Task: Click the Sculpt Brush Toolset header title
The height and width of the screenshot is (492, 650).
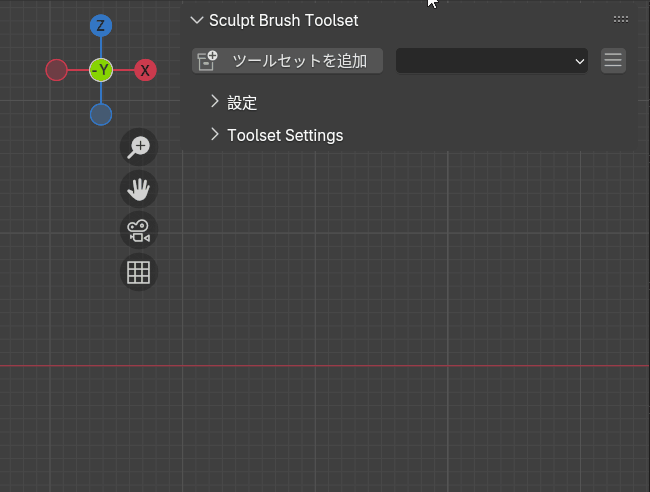Action: click(x=284, y=20)
